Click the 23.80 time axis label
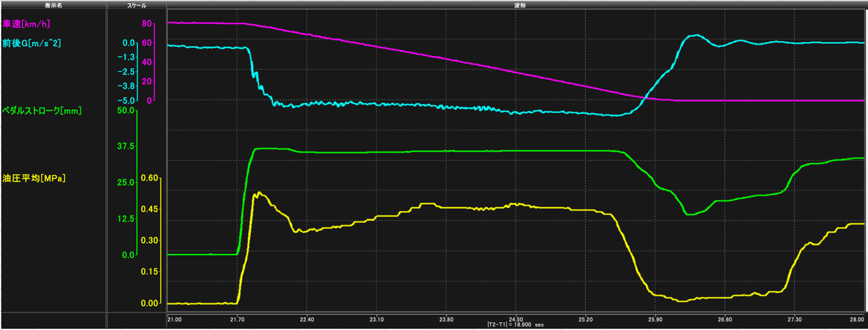This screenshot has height=330, width=868. (446, 319)
